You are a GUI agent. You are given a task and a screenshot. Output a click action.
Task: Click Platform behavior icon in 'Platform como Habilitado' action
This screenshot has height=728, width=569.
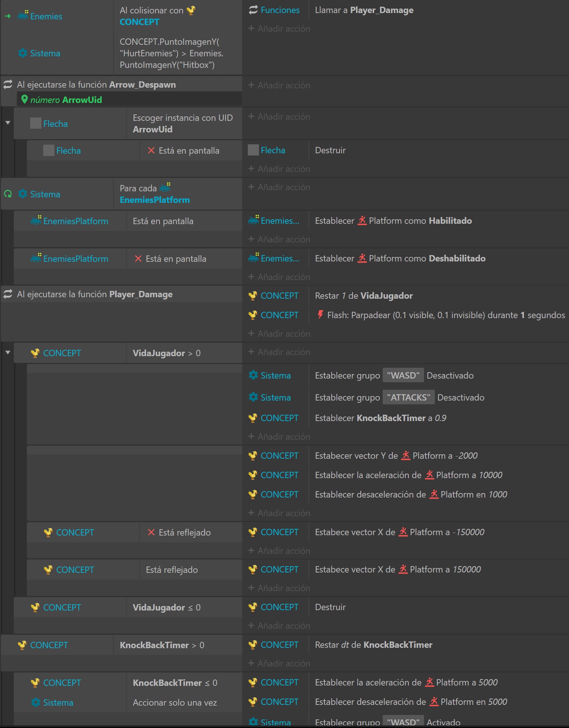pyautogui.click(x=362, y=221)
